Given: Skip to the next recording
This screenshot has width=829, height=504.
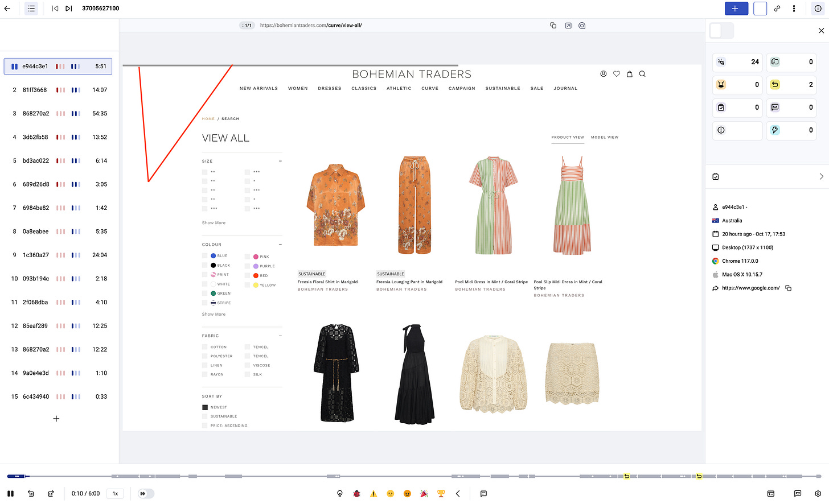Looking at the screenshot, I should point(68,9).
